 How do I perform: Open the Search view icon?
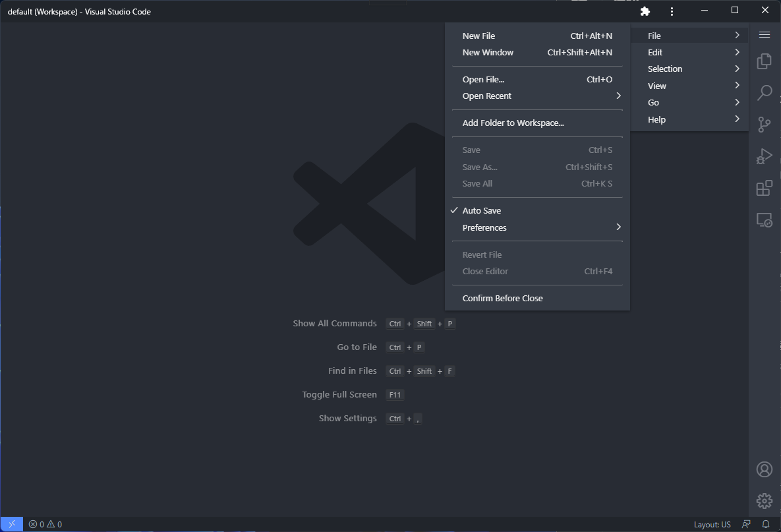(764, 93)
